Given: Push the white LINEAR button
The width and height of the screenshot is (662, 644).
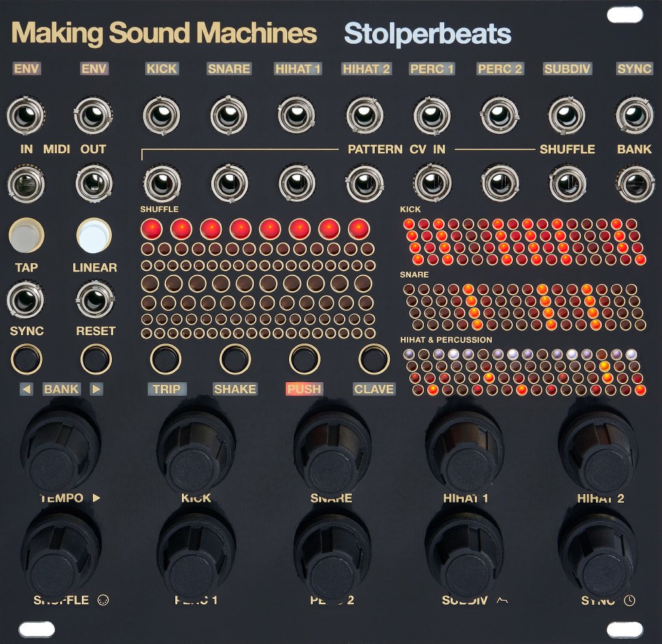Looking at the screenshot, I should (94, 235).
